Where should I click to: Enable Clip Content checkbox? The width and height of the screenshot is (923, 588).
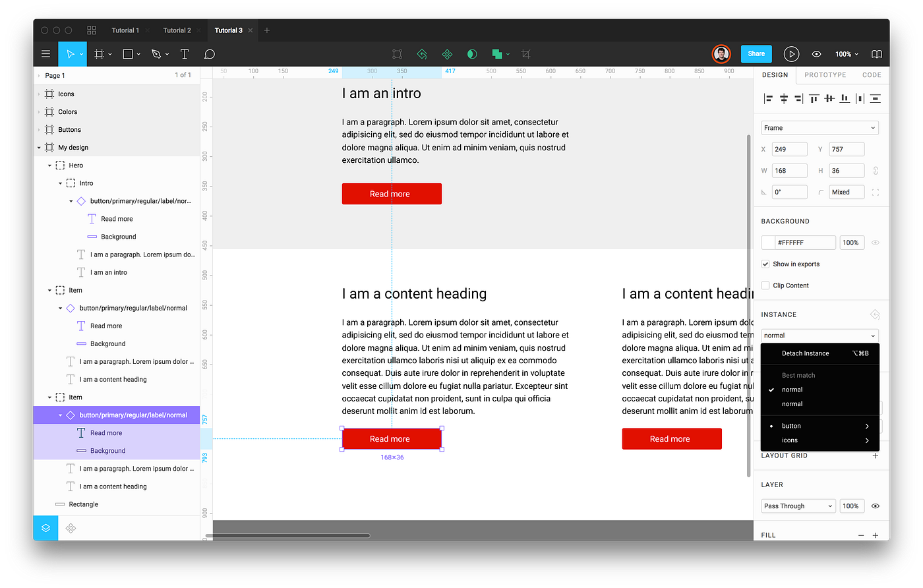[765, 285]
